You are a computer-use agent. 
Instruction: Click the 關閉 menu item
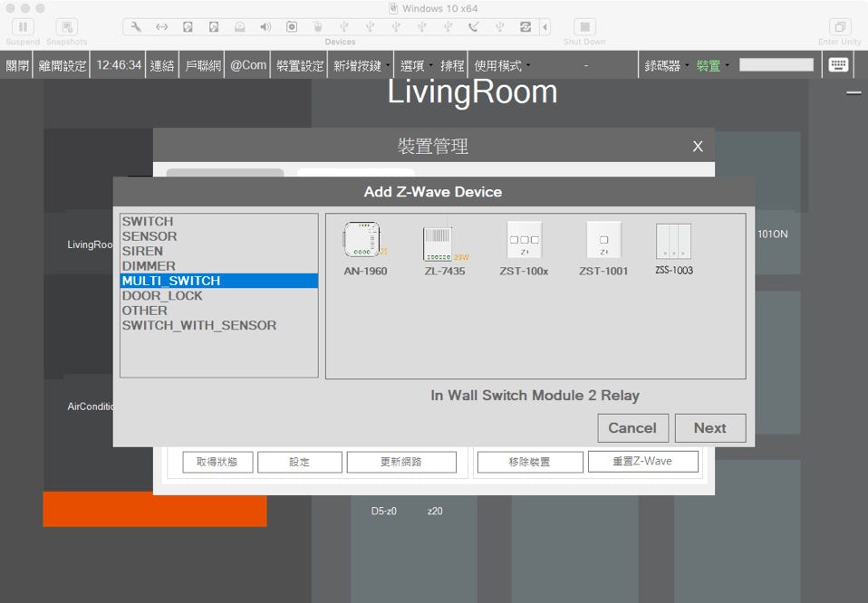click(17, 65)
